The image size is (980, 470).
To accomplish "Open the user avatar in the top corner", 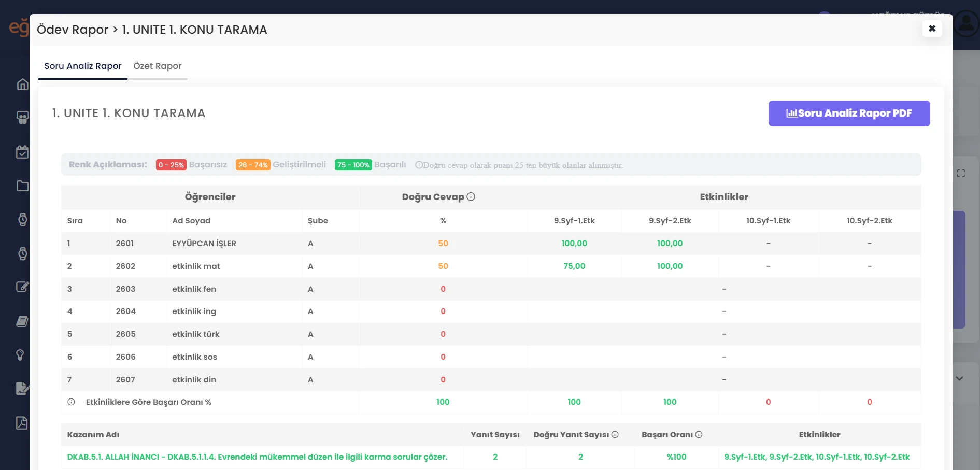I will pos(967,23).
